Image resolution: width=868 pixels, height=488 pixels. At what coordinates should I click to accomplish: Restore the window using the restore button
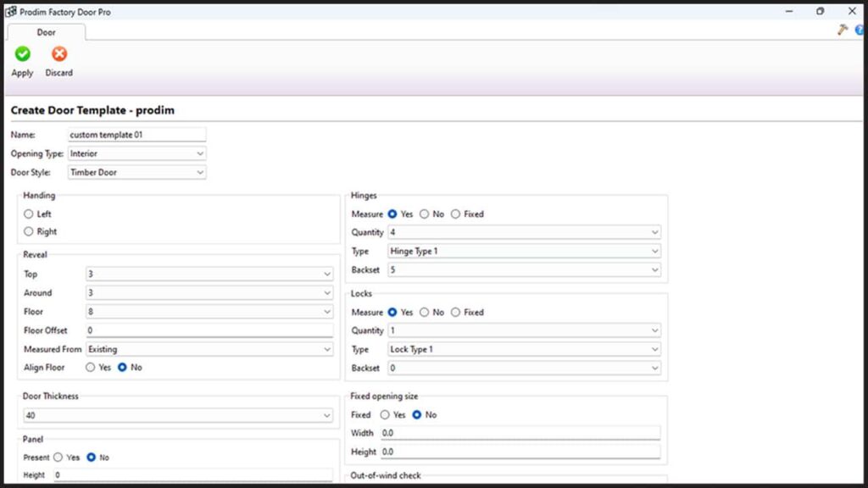click(820, 12)
